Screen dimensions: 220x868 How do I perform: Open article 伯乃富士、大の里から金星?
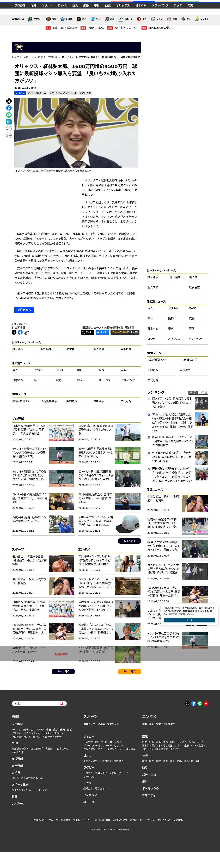[29, 560]
